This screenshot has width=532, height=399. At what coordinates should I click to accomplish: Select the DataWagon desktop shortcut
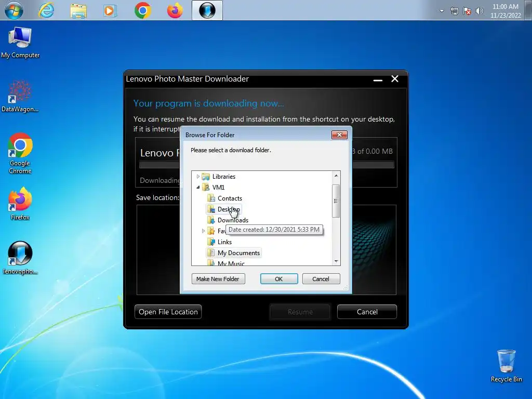click(x=20, y=96)
